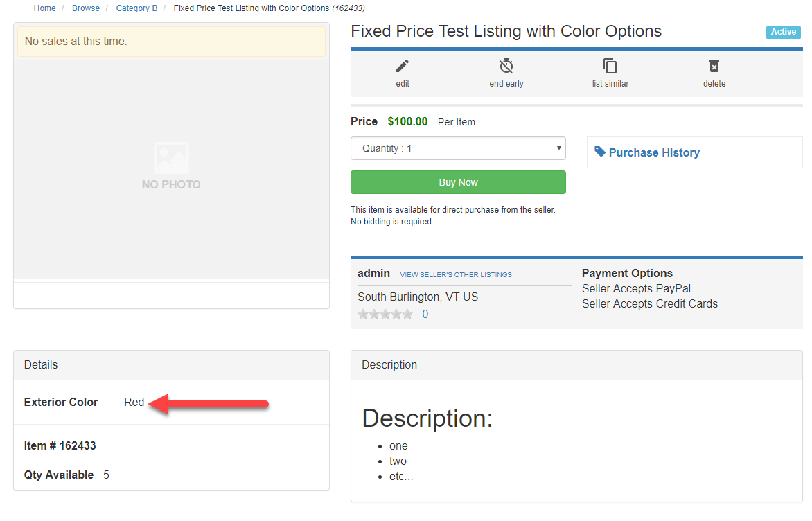
Task: Click the 'Exterior Color' label
Action: click(x=61, y=403)
